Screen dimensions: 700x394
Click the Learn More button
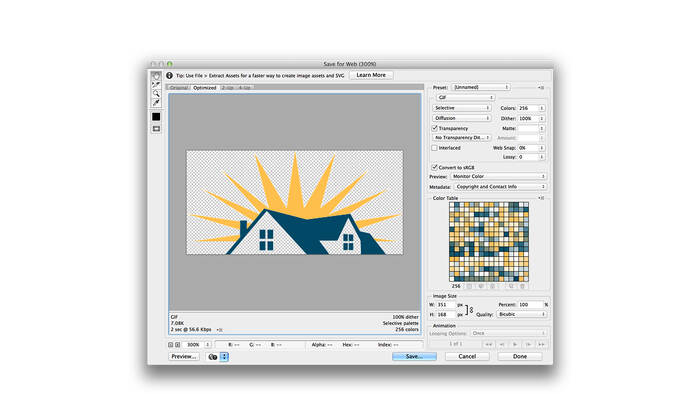pyautogui.click(x=371, y=75)
